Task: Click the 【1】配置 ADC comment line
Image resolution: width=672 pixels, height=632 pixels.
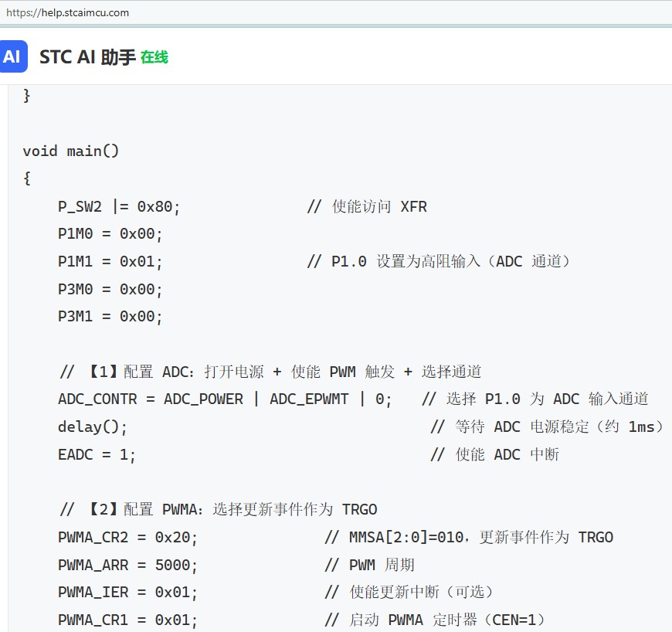Action: pyautogui.click(x=271, y=372)
